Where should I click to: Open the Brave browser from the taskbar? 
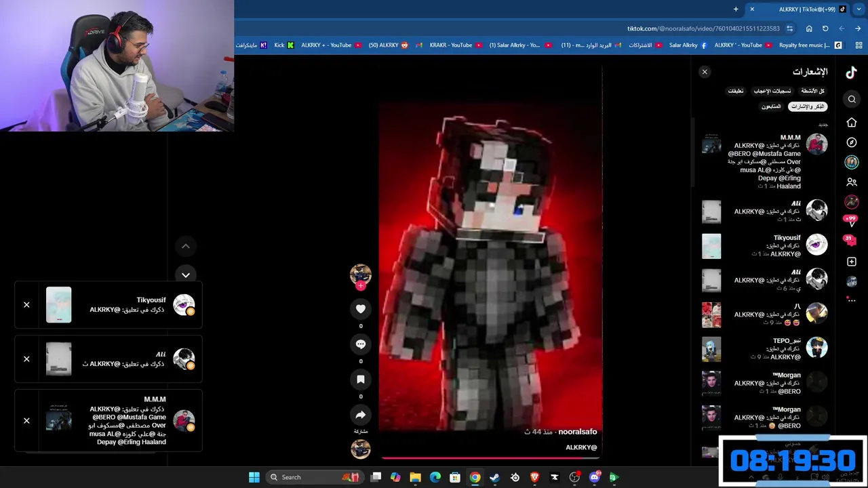[x=534, y=477]
